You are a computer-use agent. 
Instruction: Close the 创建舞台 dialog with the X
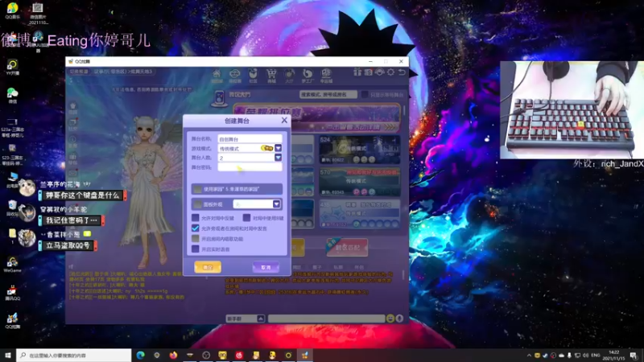point(284,120)
